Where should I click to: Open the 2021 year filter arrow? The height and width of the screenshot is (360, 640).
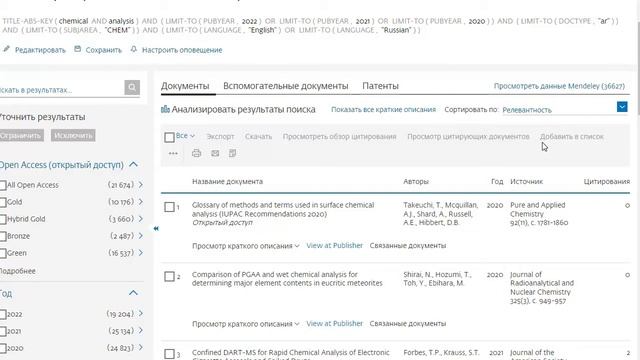(140, 331)
